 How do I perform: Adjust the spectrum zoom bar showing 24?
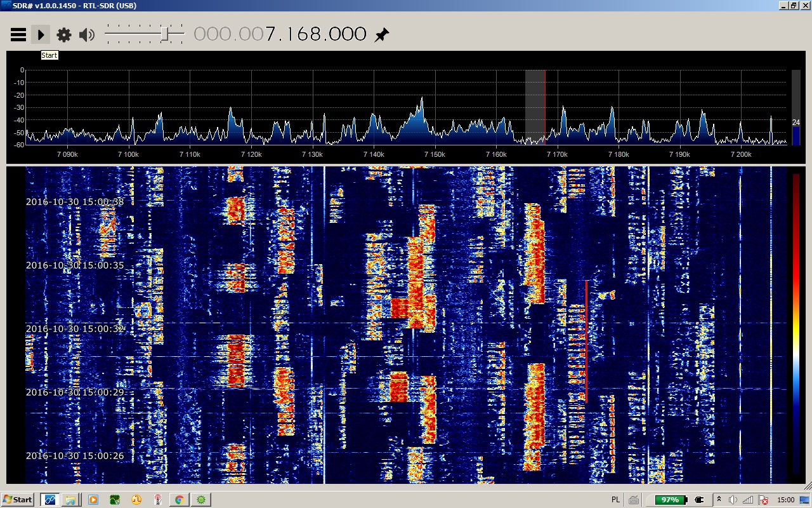(796, 107)
